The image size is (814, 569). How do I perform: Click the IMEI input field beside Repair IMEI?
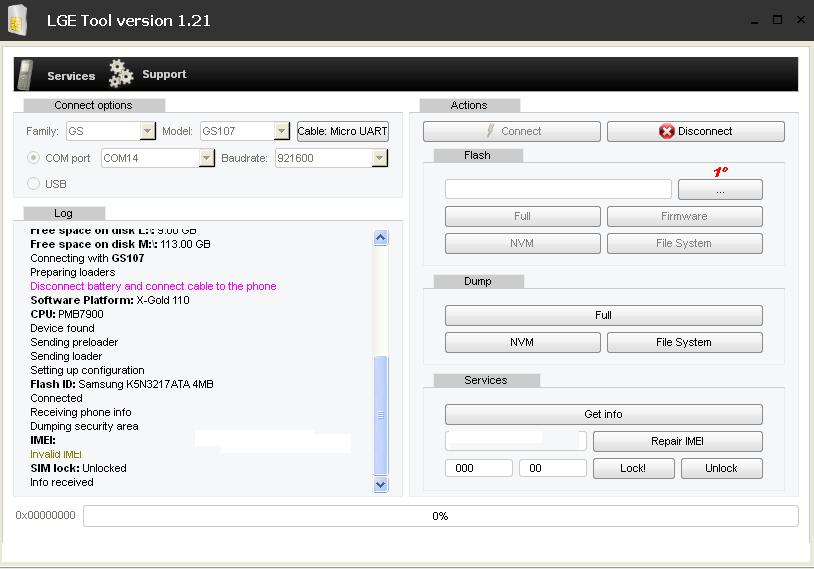(x=515, y=441)
